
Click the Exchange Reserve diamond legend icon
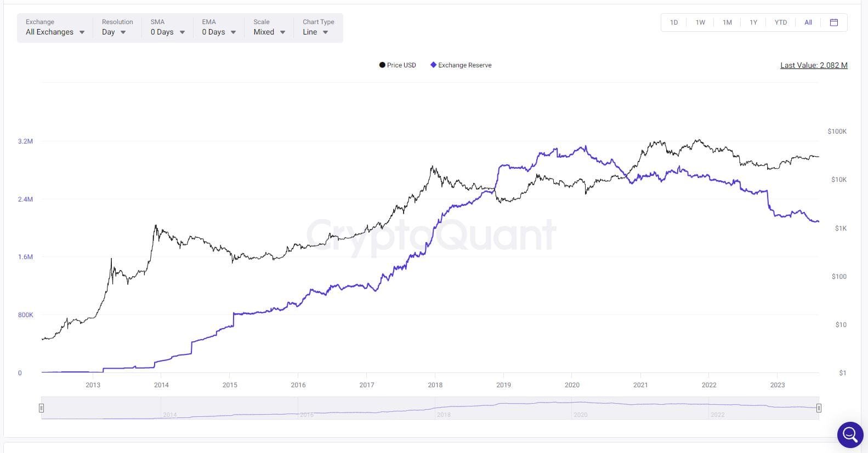point(433,65)
